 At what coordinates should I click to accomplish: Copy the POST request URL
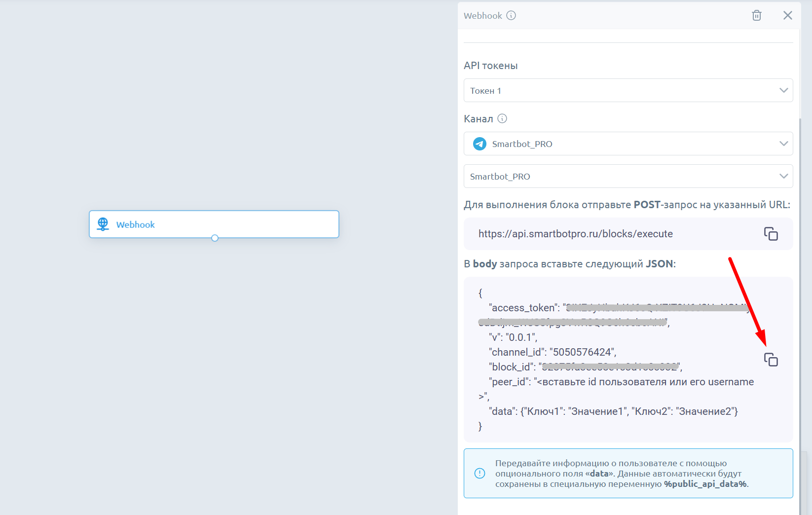(x=771, y=234)
